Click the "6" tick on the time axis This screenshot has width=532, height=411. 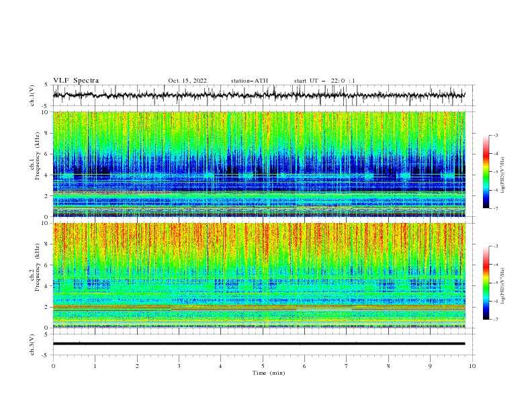[304, 366]
